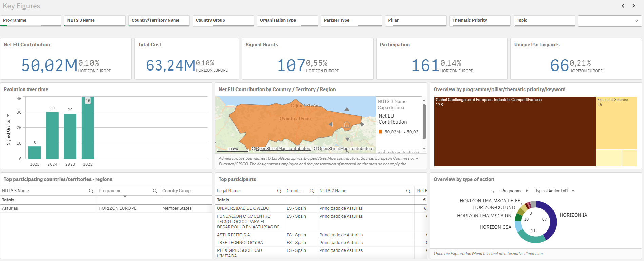644x261 pixels.
Task: Pan the map right with arrow
Action: pyautogui.click(x=362, y=124)
